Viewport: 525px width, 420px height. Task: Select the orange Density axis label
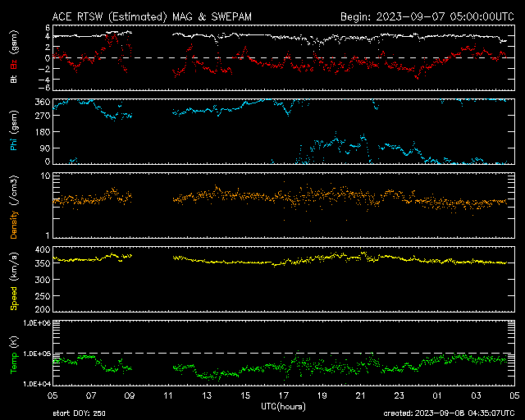[14, 205]
